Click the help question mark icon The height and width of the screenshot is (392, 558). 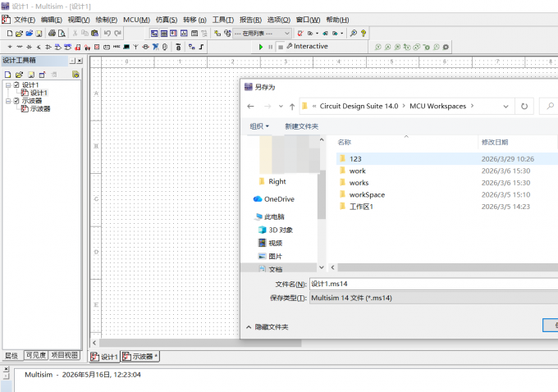point(364,34)
